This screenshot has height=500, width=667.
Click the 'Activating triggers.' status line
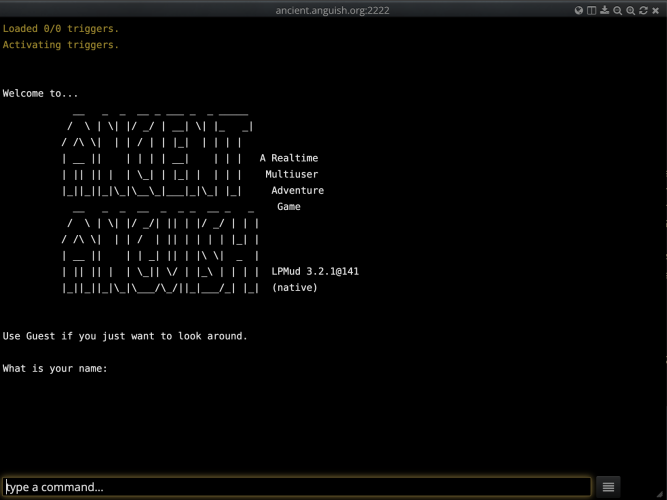[x=60, y=45]
